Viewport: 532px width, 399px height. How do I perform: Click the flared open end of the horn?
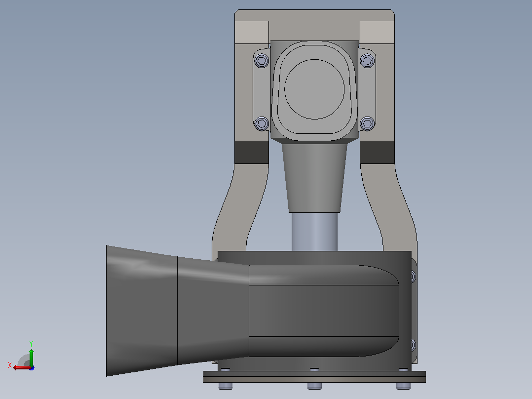point(142,311)
